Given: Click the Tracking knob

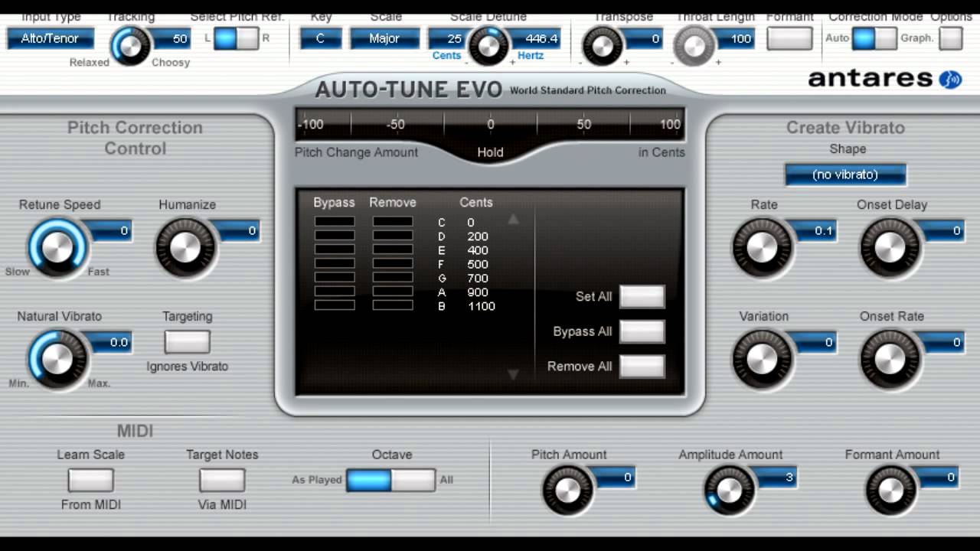Looking at the screenshot, I should (x=131, y=46).
